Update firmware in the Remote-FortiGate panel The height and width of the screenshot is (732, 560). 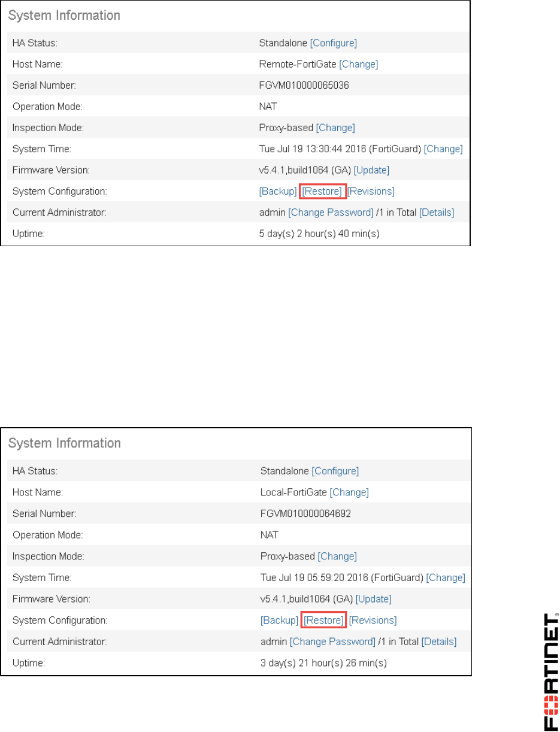pyautogui.click(x=371, y=170)
